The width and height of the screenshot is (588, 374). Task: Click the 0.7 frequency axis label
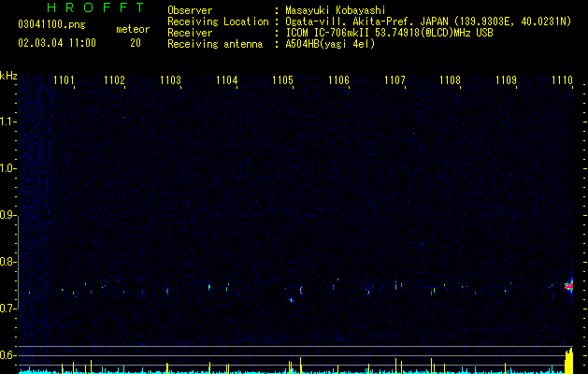click(x=7, y=309)
